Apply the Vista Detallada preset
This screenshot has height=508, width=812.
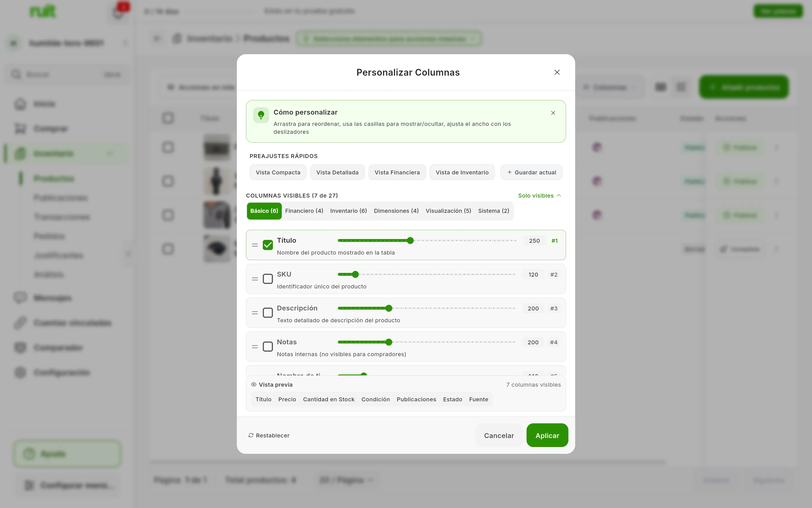tap(337, 172)
